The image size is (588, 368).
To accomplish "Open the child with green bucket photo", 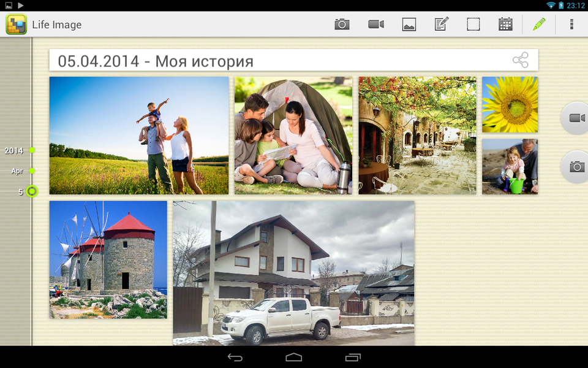I will [x=510, y=167].
